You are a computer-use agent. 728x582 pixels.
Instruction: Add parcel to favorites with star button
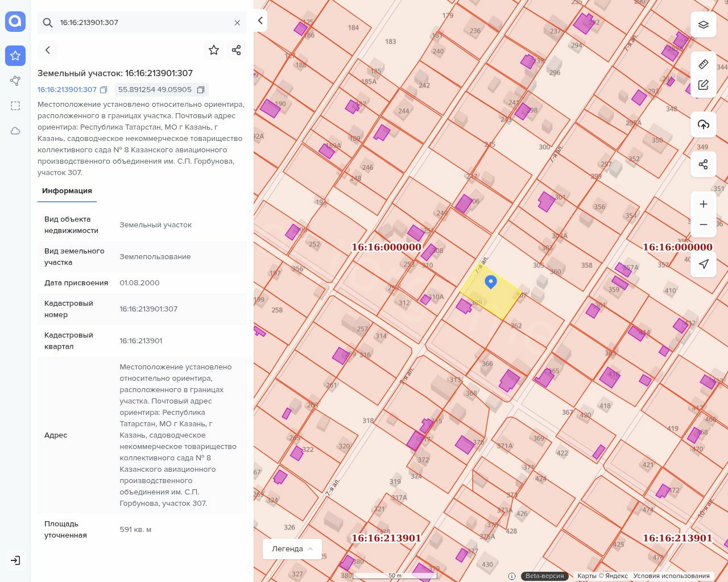click(x=214, y=50)
